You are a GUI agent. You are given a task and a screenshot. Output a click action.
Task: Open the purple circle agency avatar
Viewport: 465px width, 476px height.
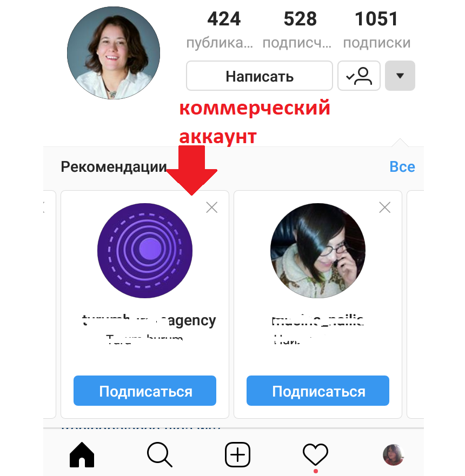pos(145,251)
